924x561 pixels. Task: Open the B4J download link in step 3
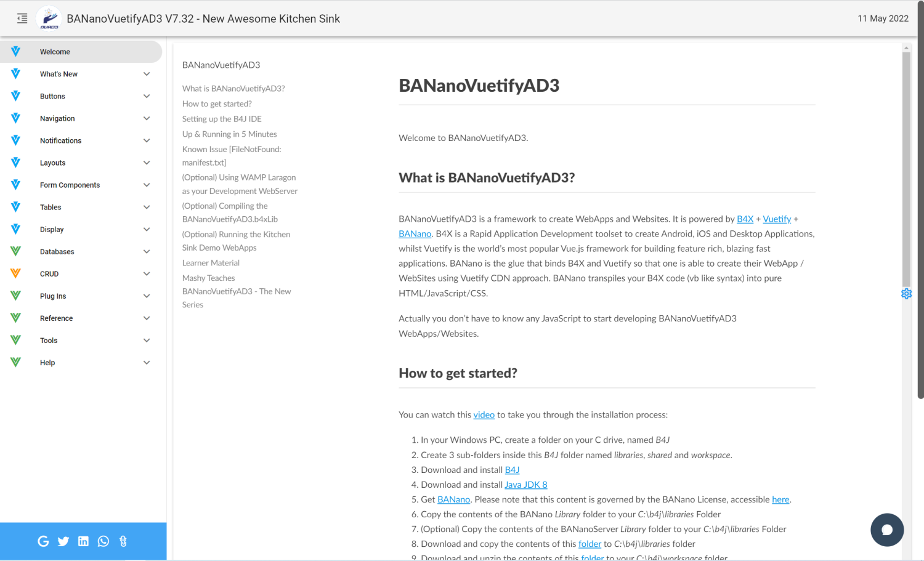513,469
